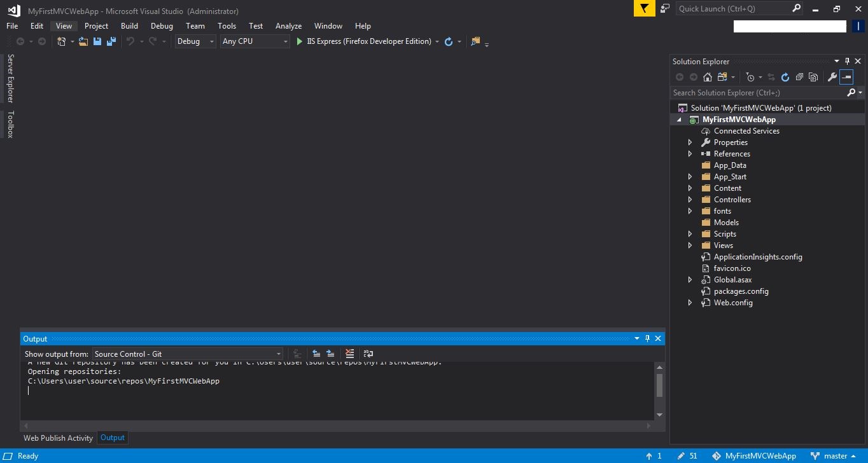Viewport: 868px width, 463px height.
Task: Open the Show output from dropdown
Action: click(278, 354)
